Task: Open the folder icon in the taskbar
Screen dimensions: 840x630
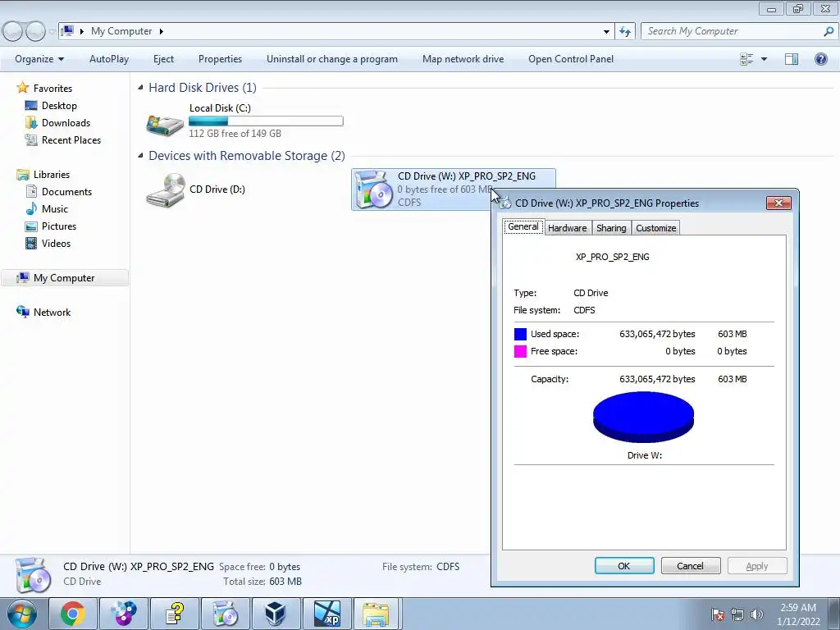Action: click(377, 614)
